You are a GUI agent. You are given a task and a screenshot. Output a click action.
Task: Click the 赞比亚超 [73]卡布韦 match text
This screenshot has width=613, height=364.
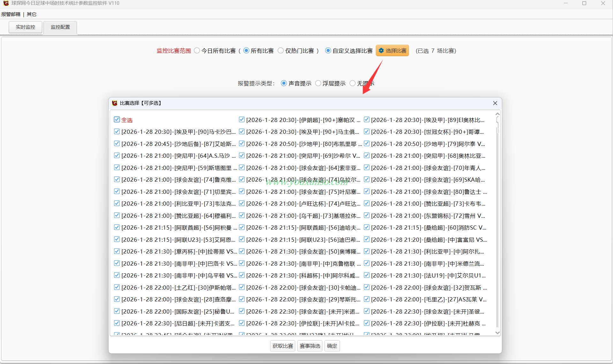click(428, 204)
